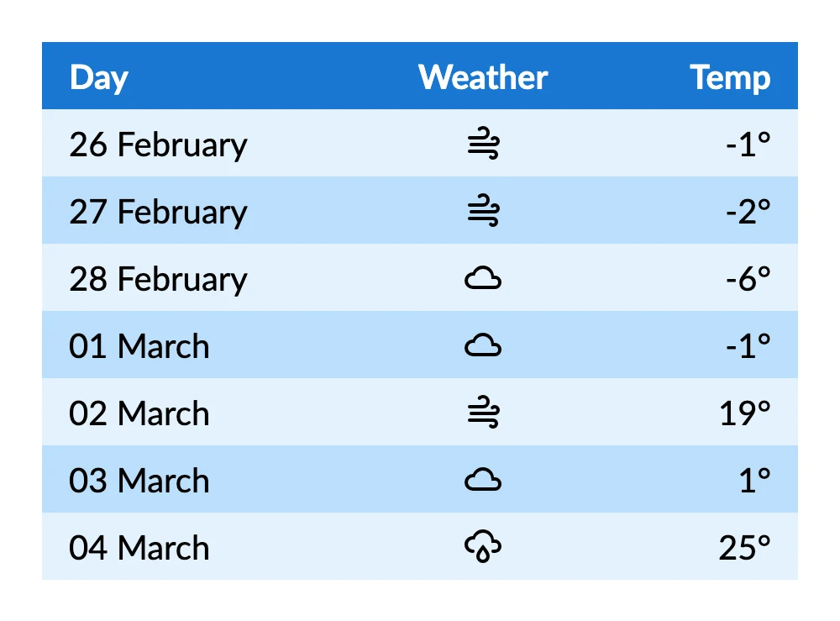This screenshot has height=621, width=840.
Task: Click the -6° temperature value
Action: click(x=748, y=279)
